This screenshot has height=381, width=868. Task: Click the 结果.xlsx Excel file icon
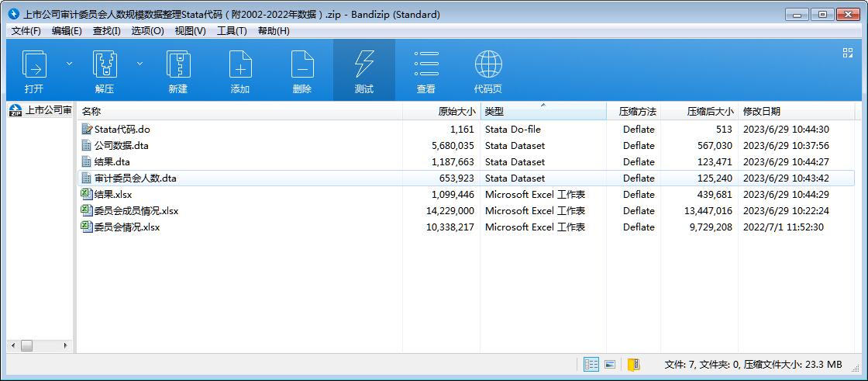pos(86,194)
